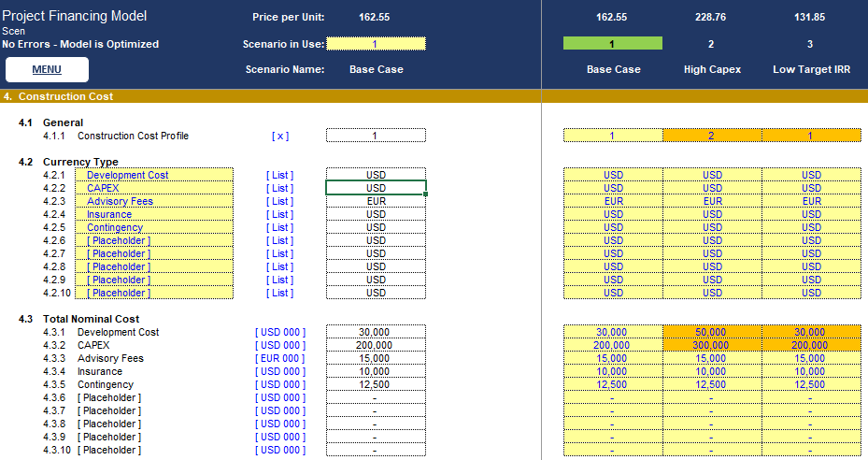Click the [ x ] unit tag
The image size is (868, 460).
(280, 136)
